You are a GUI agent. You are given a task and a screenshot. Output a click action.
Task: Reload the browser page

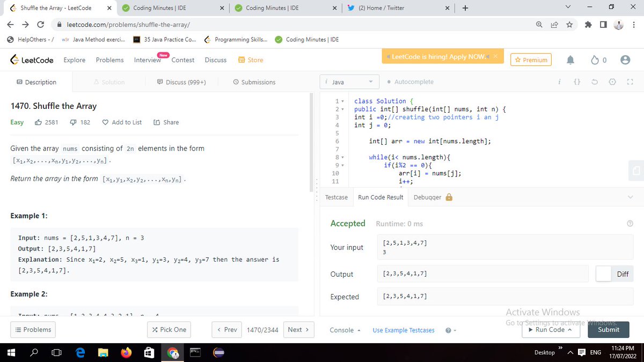[40, 25]
